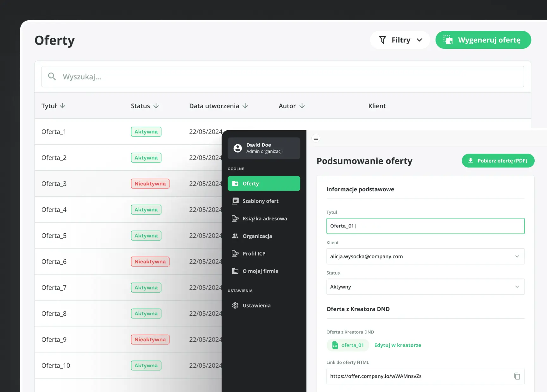The image size is (547, 392).
Task: Select Profil ICP sidebar item
Action: (x=254, y=254)
